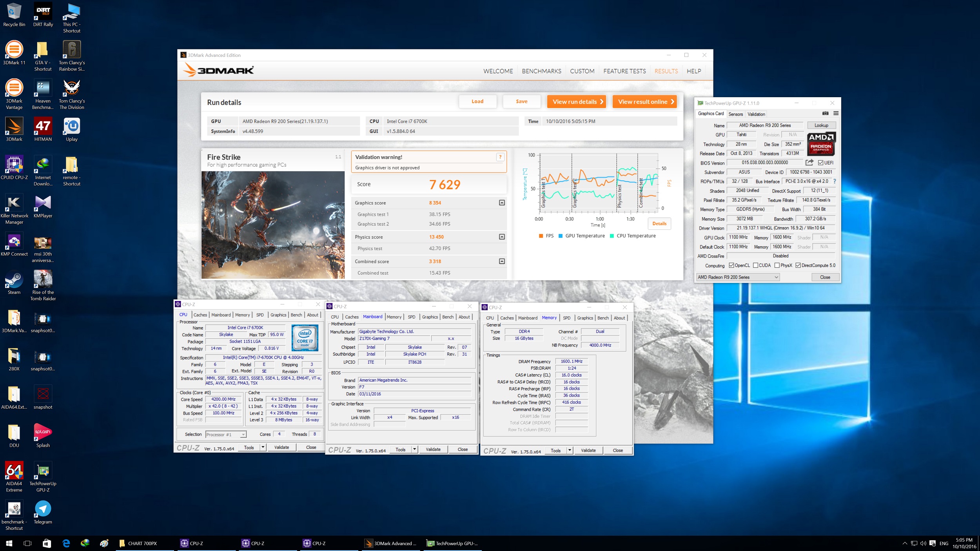This screenshot has height=551, width=980.
Task: Click Details button under the chart
Action: pos(659,223)
